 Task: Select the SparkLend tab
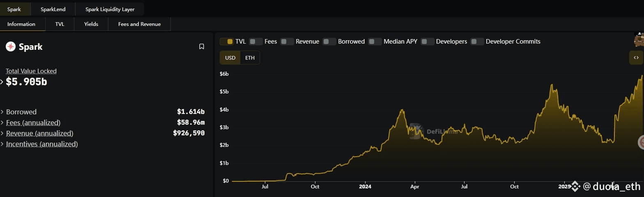tap(53, 9)
